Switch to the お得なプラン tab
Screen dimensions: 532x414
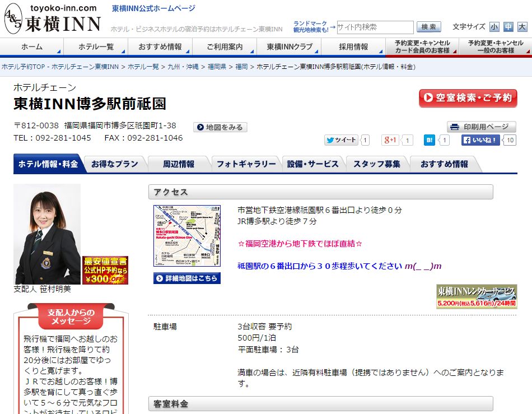point(115,164)
